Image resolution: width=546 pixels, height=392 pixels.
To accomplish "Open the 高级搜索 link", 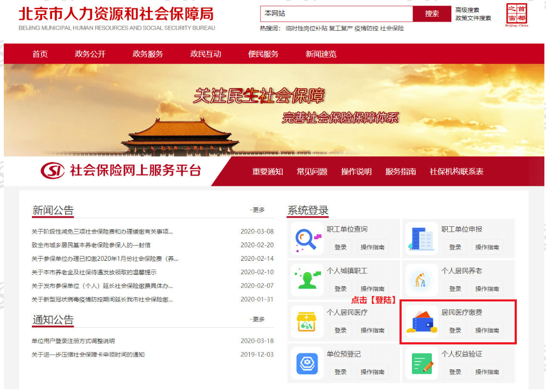I will pyautogui.click(x=467, y=10).
